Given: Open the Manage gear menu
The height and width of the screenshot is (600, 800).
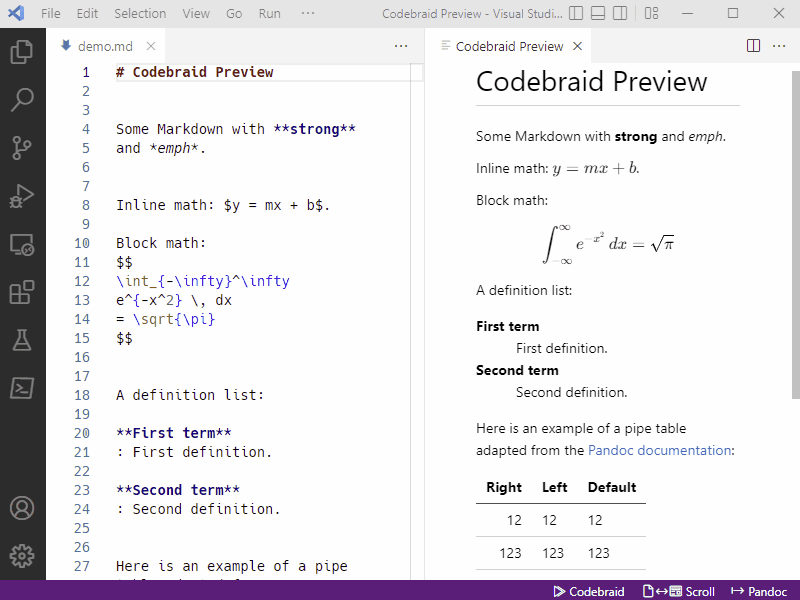Looking at the screenshot, I should click(22, 556).
